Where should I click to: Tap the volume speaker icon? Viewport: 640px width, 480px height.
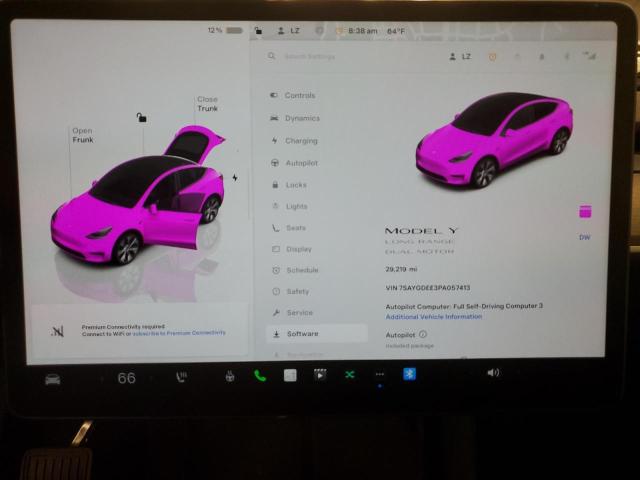click(x=493, y=372)
